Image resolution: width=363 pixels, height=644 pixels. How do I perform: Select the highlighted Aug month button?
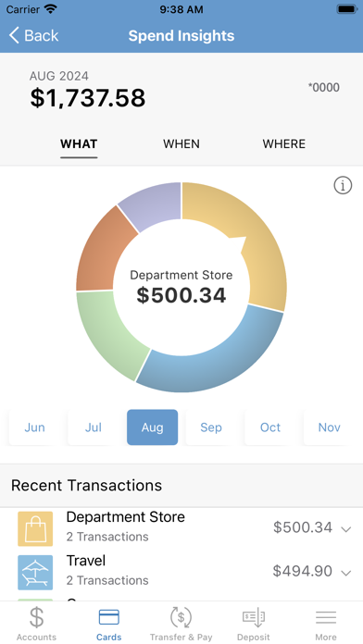coord(153,427)
